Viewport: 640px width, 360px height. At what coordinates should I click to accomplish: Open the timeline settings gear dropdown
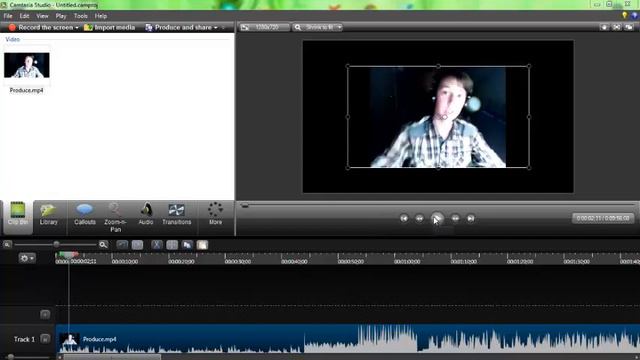(27, 258)
